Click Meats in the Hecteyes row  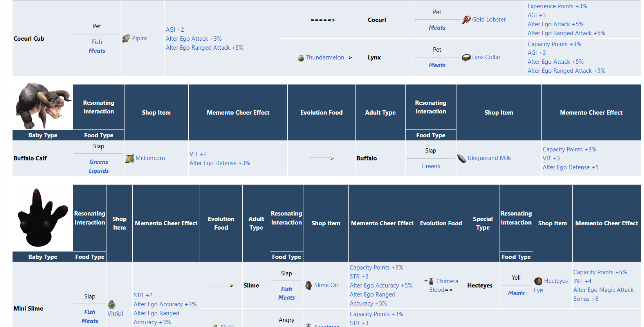pyautogui.click(x=516, y=293)
